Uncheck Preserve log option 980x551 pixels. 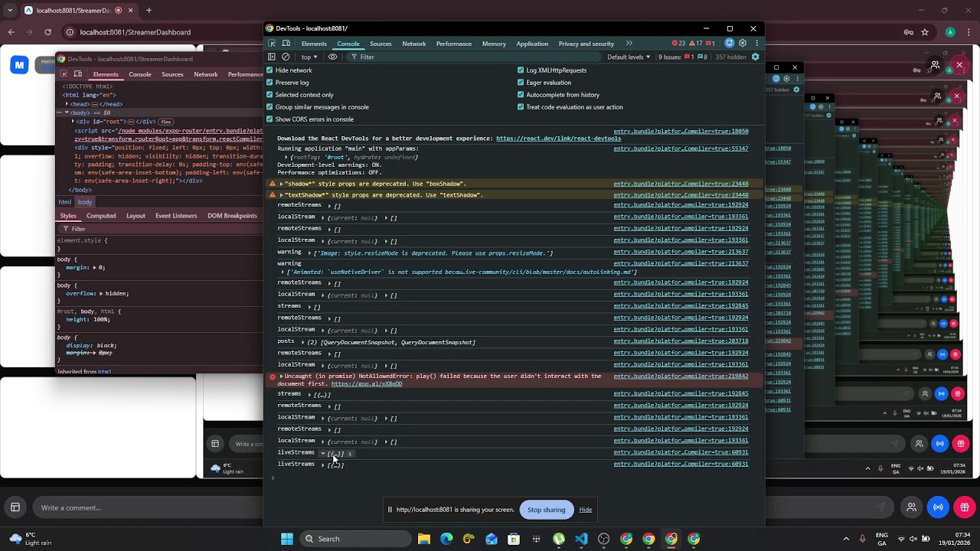(x=269, y=83)
